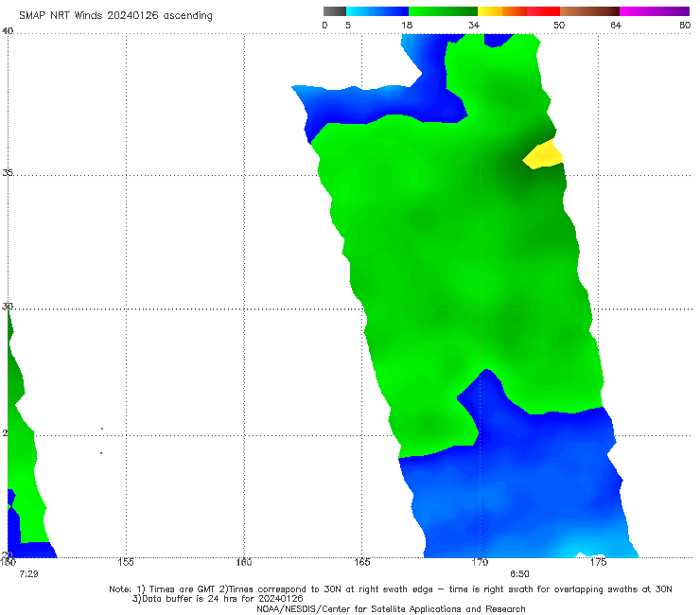The width and height of the screenshot is (700, 615).
Task: Pick the cyan-to-blue segment of the color bar
Action: click(377, 11)
